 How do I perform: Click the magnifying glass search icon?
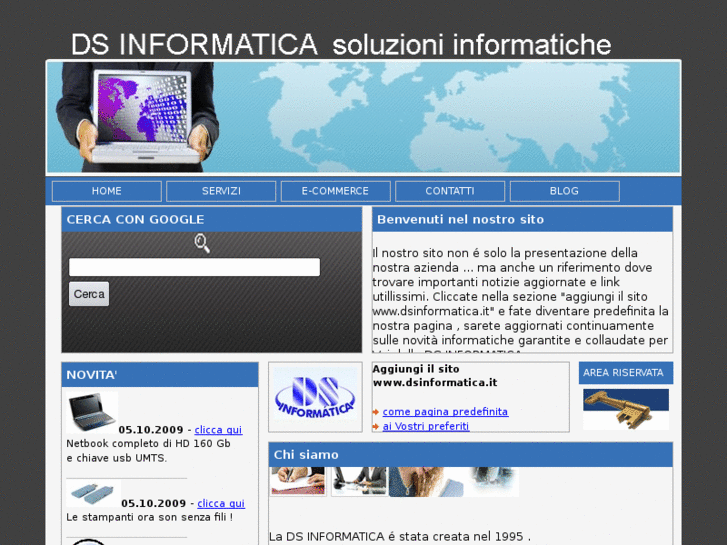pos(202,243)
